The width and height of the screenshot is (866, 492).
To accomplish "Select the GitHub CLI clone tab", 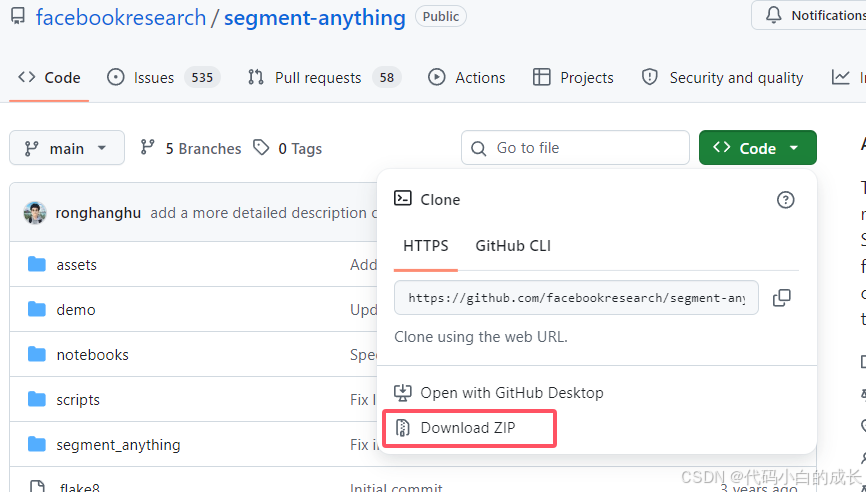I will coord(513,246).
